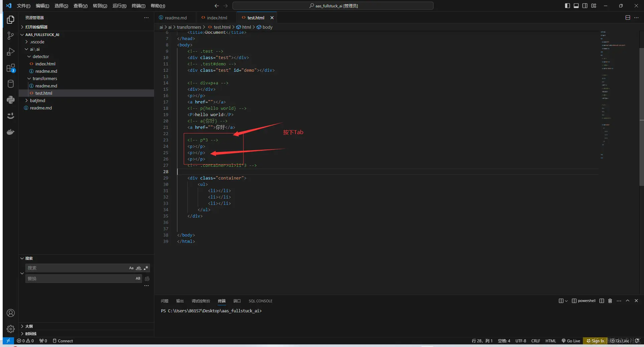Open Run and Debug view
This screenshot has height=347, width=644.
[11, 52]
